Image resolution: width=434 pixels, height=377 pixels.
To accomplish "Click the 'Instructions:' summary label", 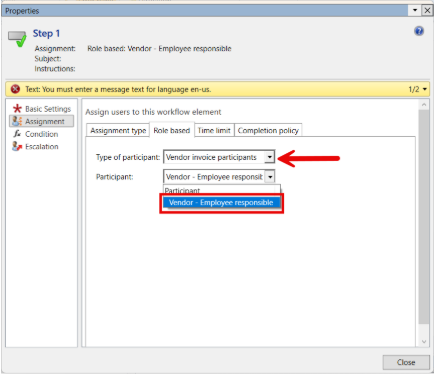I will [55, 69].
